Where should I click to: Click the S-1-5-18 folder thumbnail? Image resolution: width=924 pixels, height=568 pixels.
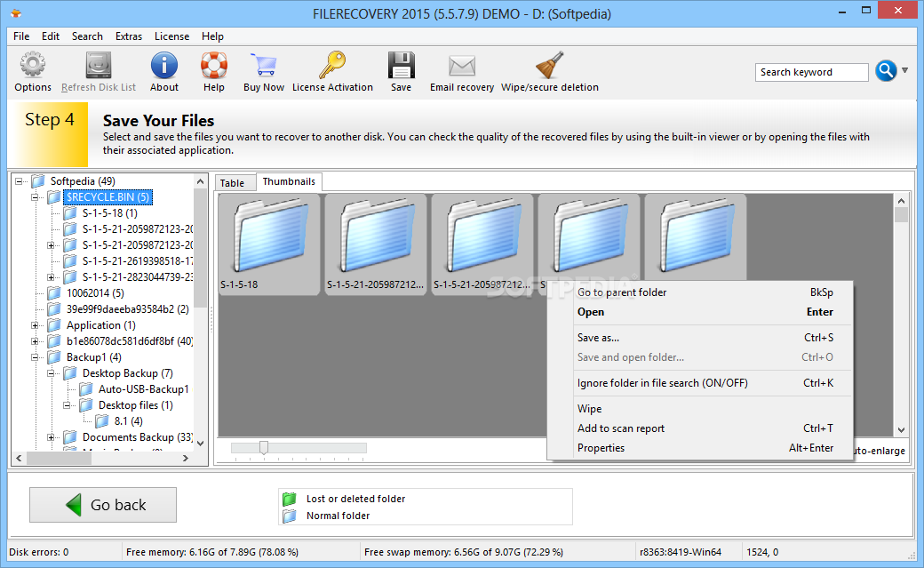pos(268,244)
